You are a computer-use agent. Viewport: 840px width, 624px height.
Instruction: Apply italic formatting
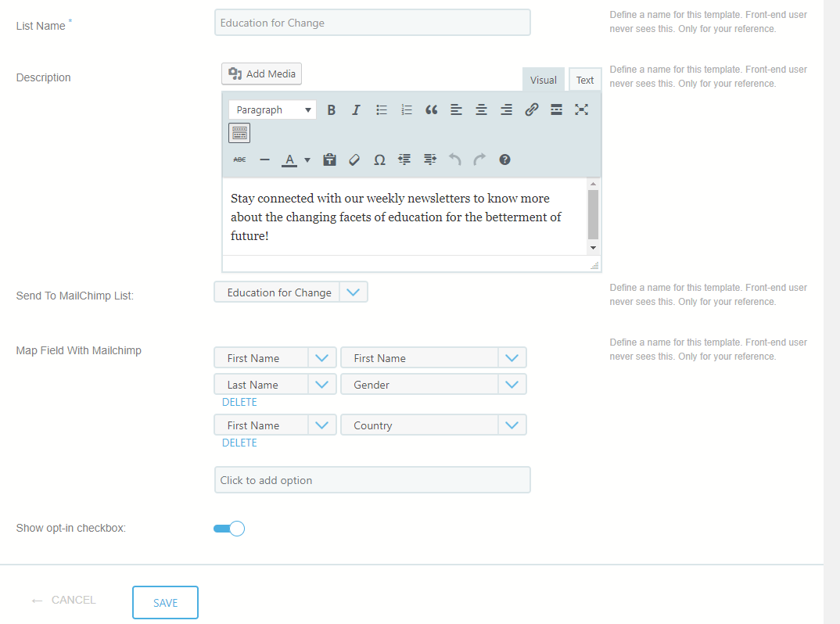(x=356, y=109)
